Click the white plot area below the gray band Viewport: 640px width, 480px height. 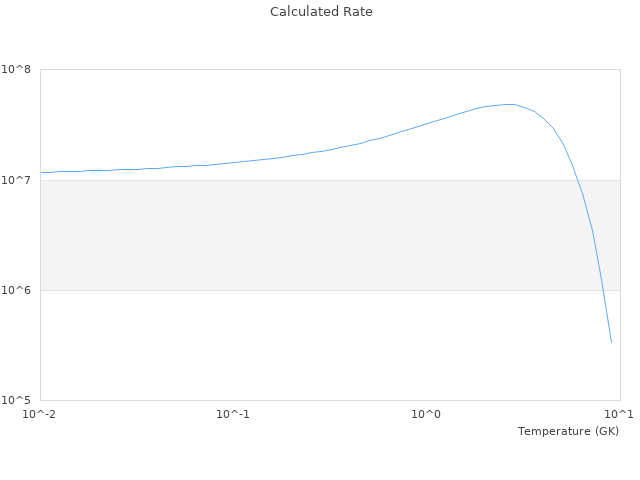[x=300, y=345]
